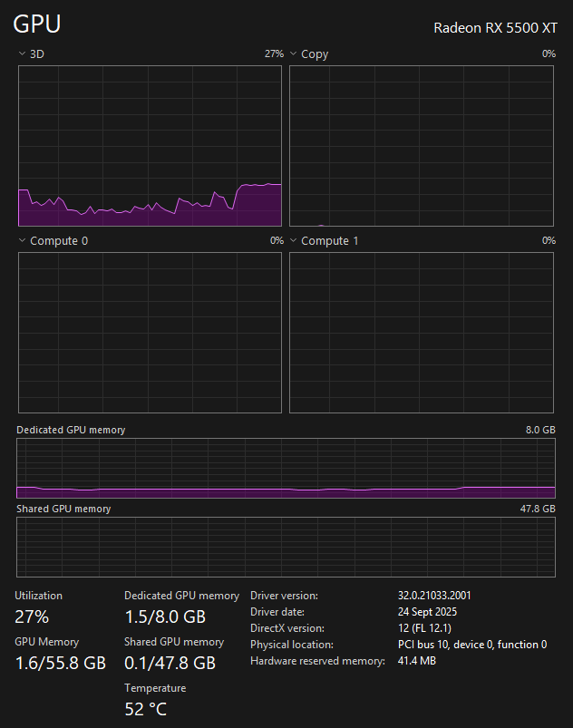Click the 0% value above Compute 1 graph
The image size is (573, 728).
pos(549,240)
